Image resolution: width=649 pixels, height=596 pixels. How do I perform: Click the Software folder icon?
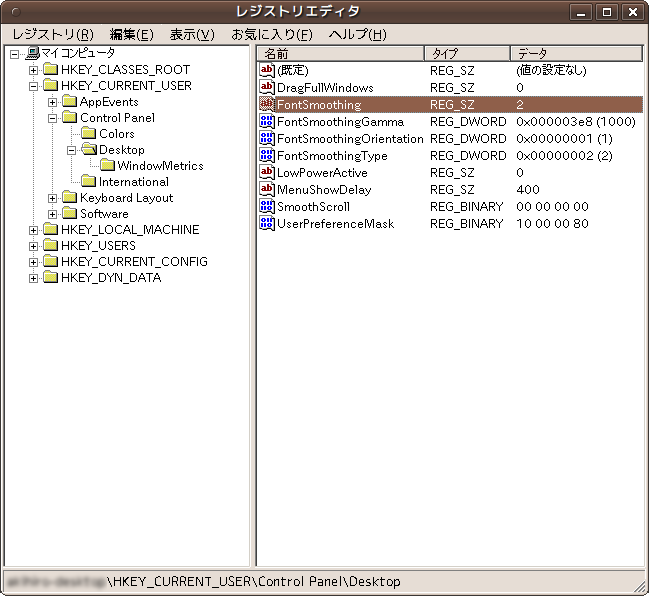point(70,213)
